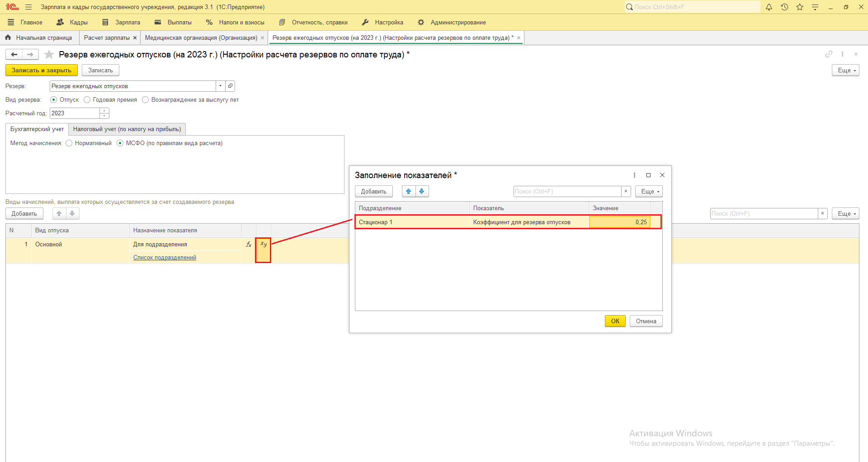Add this form to favorites star
Screen dimensions: 868x462
click(49, 55)
